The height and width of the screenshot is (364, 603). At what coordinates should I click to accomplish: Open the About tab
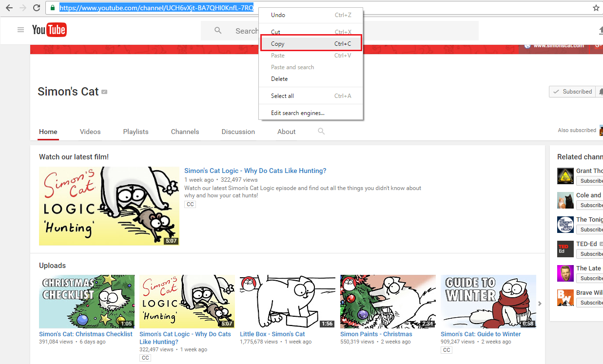[286, 132]
